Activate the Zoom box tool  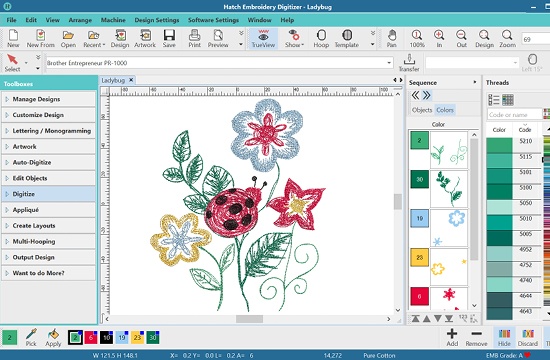[507, 38]
